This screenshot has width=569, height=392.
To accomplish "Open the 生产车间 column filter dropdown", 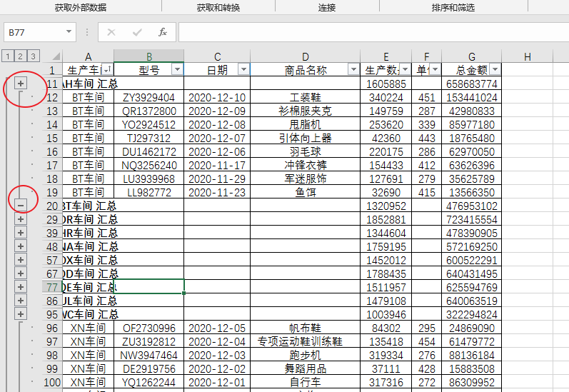I will point(107,69).
